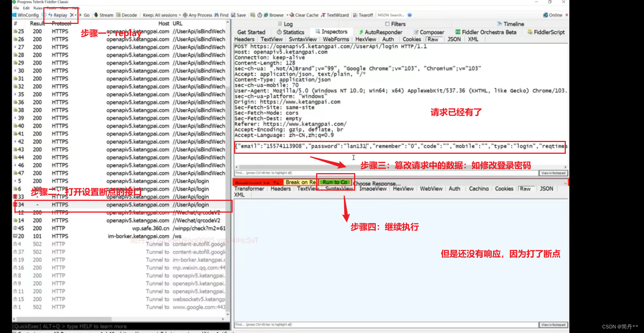Screen dimensions: 644x333
Task: Select response Transformer tab
Action: coord(249,189)
